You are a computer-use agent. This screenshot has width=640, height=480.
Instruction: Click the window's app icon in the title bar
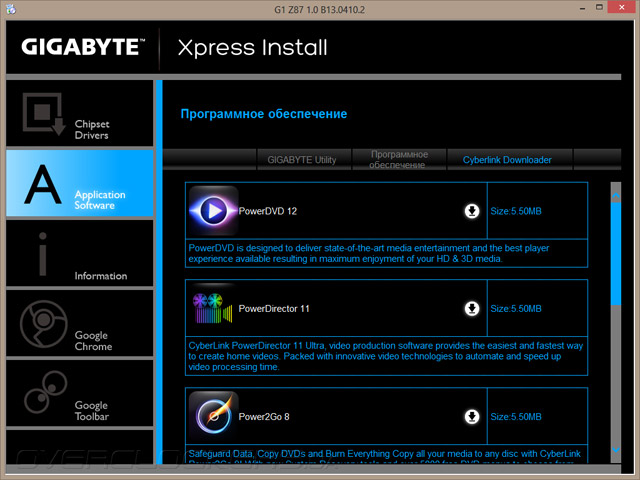tap(11, 9)
